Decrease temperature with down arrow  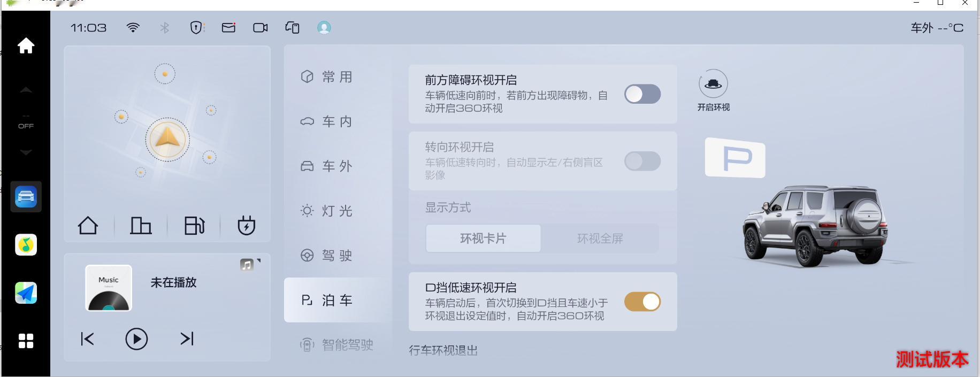pos(26,152)
